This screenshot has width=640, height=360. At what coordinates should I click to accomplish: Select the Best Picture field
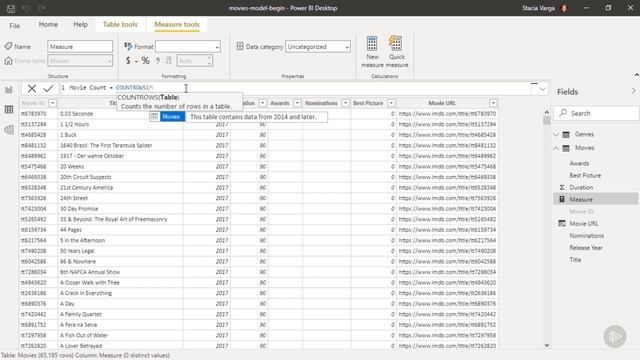tap(585, 176)
